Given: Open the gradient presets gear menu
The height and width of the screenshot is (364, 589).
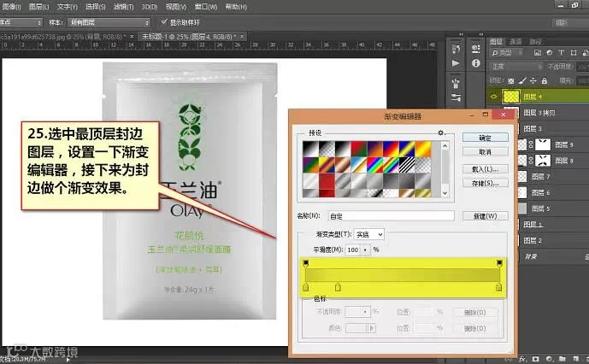Looking at the screenshot, I should tap(441, 132).
